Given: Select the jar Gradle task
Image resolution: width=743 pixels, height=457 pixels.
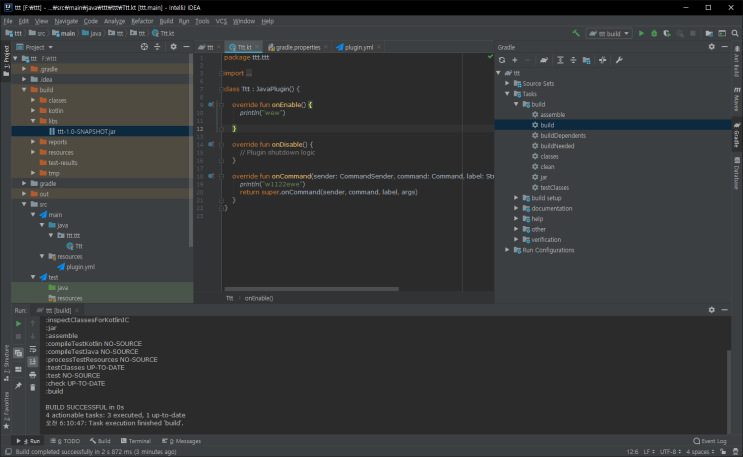Looking at the screenshot, I should [x=544, y=177].
